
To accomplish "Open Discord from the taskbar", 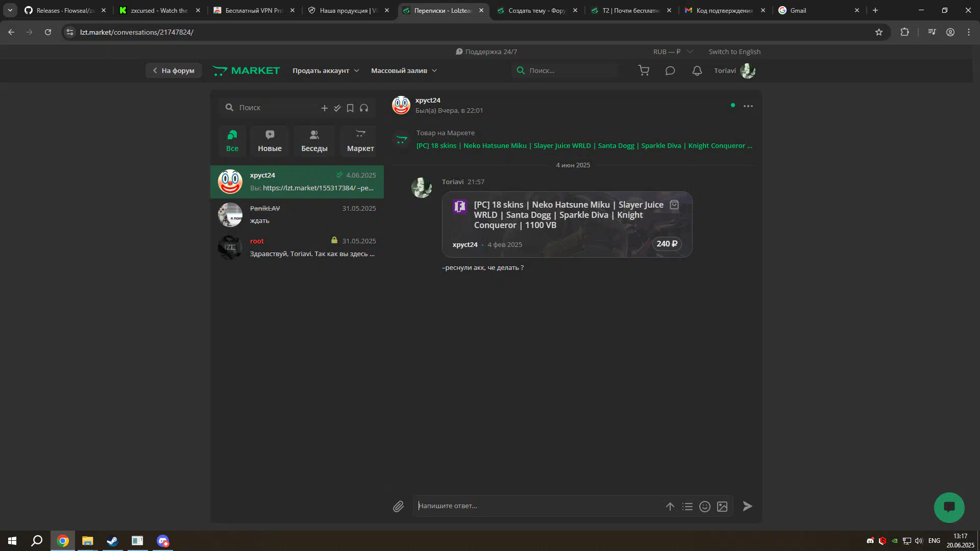I will (163, 541).
